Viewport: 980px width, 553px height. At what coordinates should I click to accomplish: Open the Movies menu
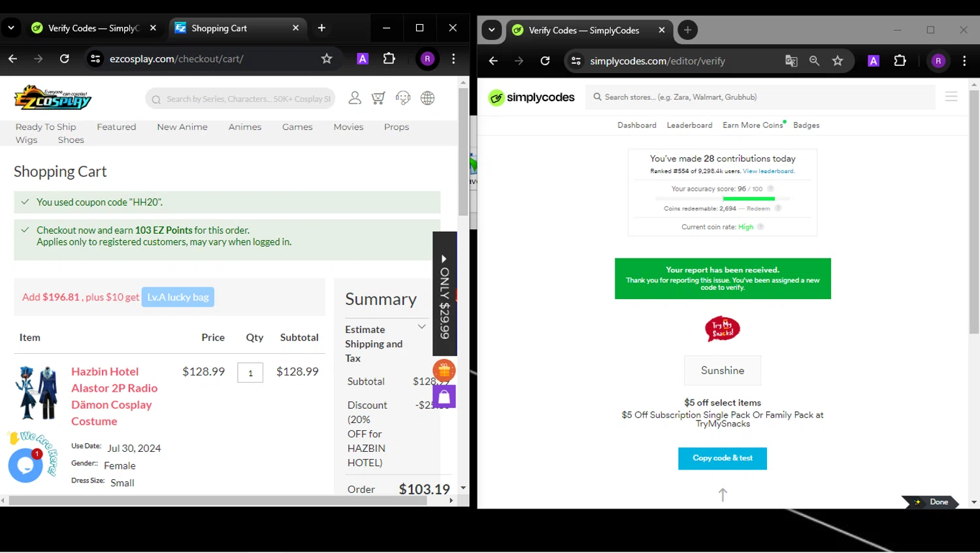(348, 127)
